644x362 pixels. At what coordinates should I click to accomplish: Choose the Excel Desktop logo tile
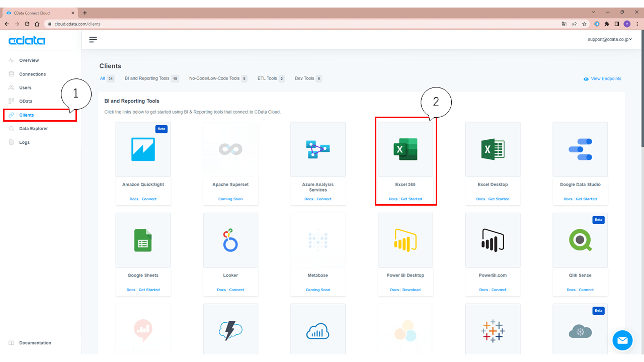(x=493, y=149)
